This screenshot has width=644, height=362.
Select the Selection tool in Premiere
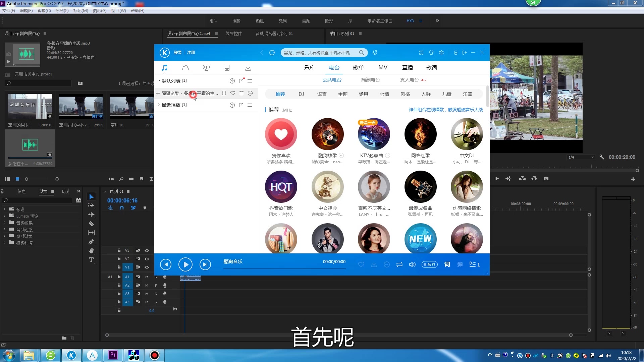point(91,196)
